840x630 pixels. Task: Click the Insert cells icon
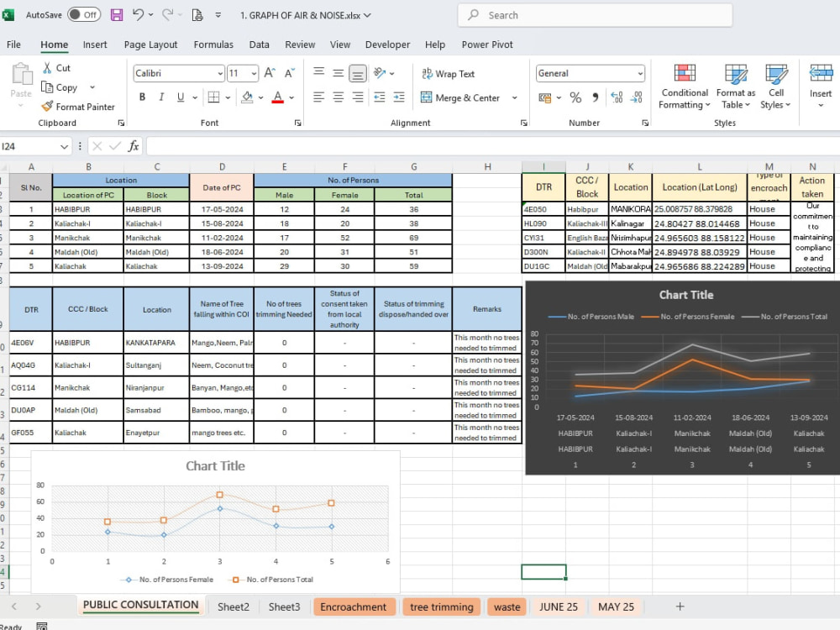pos(821,73)
